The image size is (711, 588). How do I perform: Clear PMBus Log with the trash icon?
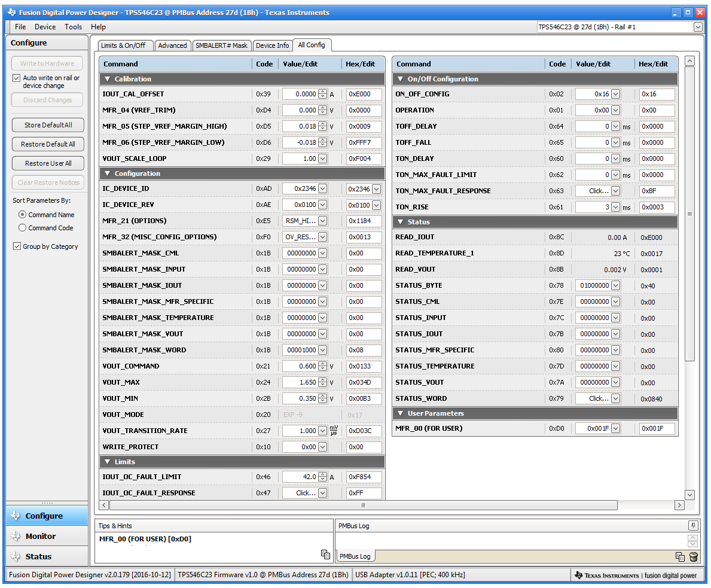click(693, 557)
